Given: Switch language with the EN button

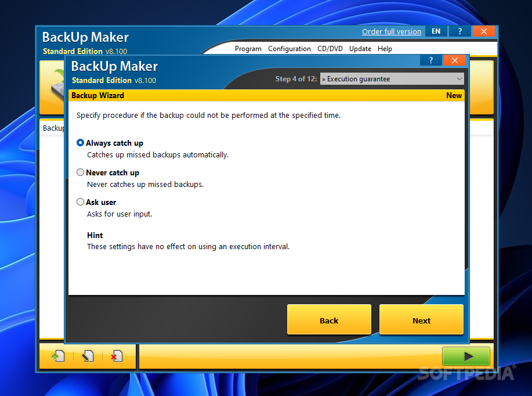Looking at the screenshot, I should point(436,31).
